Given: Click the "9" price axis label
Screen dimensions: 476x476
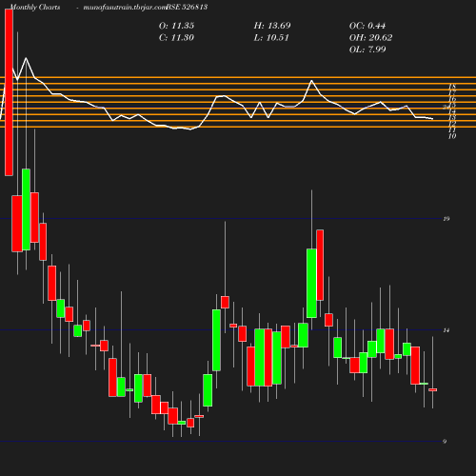Looking at the screenshot, I should click(x=445, y=442).
